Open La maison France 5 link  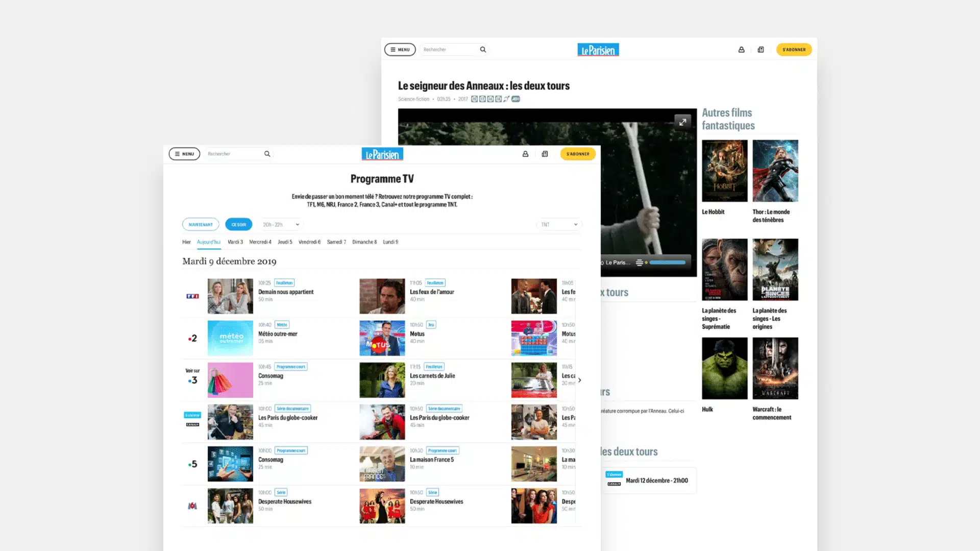432,460
